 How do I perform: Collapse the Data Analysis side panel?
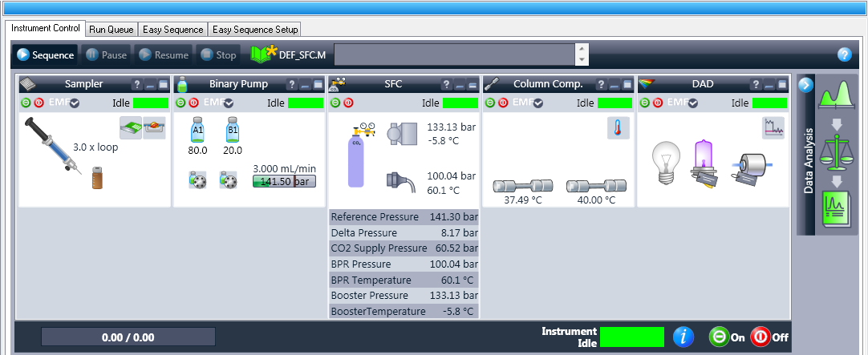pos(805,84)
